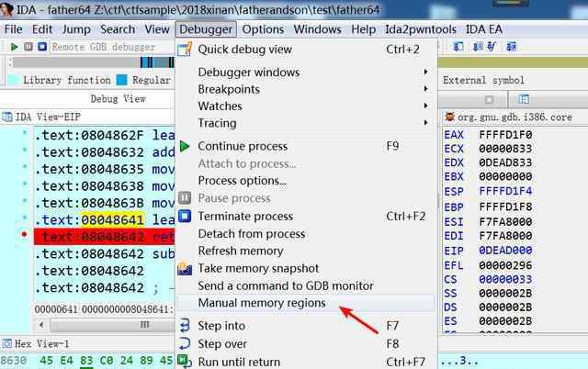Click the Step into arrow icon
Viewport: 588px width, 369px height.
185,326
